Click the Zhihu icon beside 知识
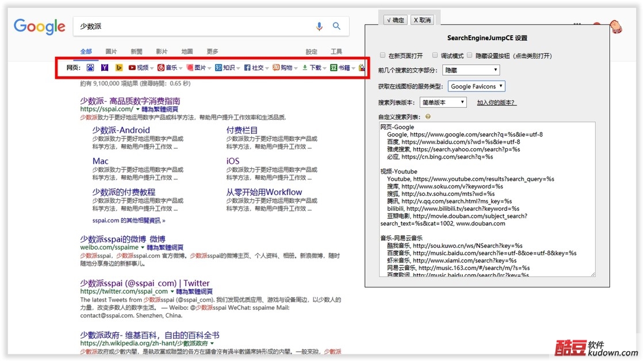This screenshot has height=362, width=644. [218, 68]
